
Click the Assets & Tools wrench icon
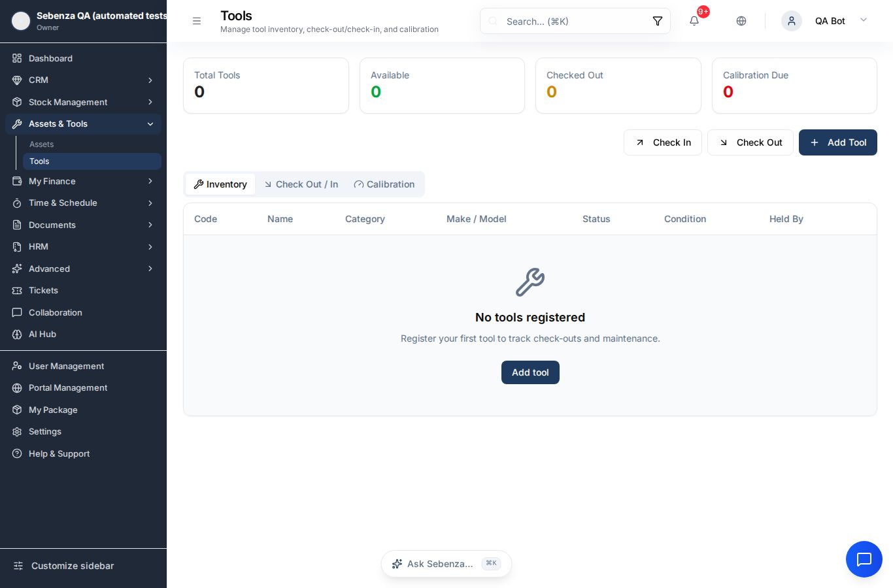(x=17, y=123)
